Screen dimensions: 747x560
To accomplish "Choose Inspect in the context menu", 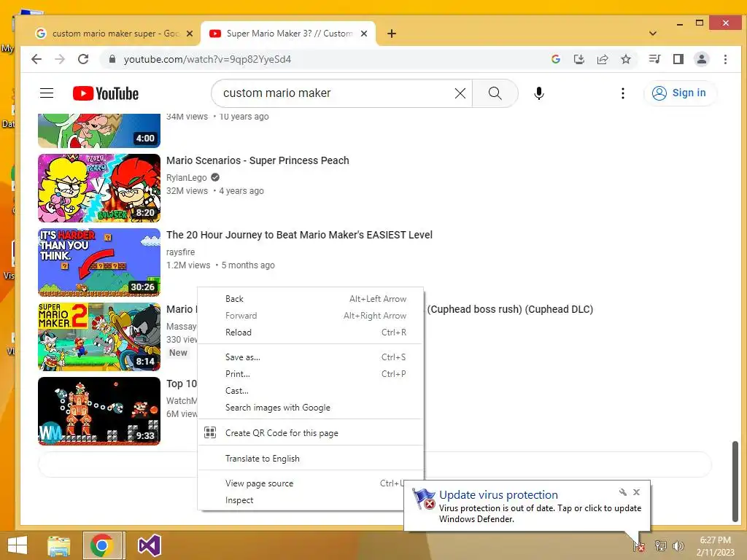I will pos(310,500).
